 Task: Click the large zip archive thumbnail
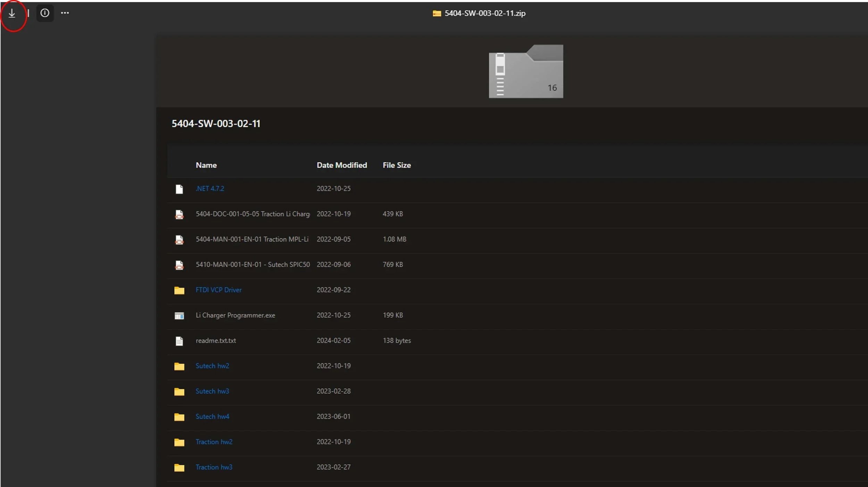526,72
